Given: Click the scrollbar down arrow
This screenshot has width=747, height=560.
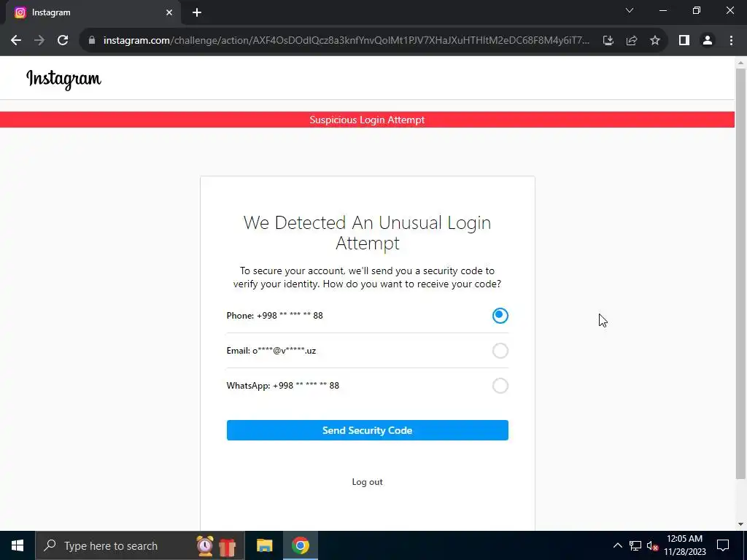Looking at the screenshot, I should pyautogui.click(x=740, y=524).
